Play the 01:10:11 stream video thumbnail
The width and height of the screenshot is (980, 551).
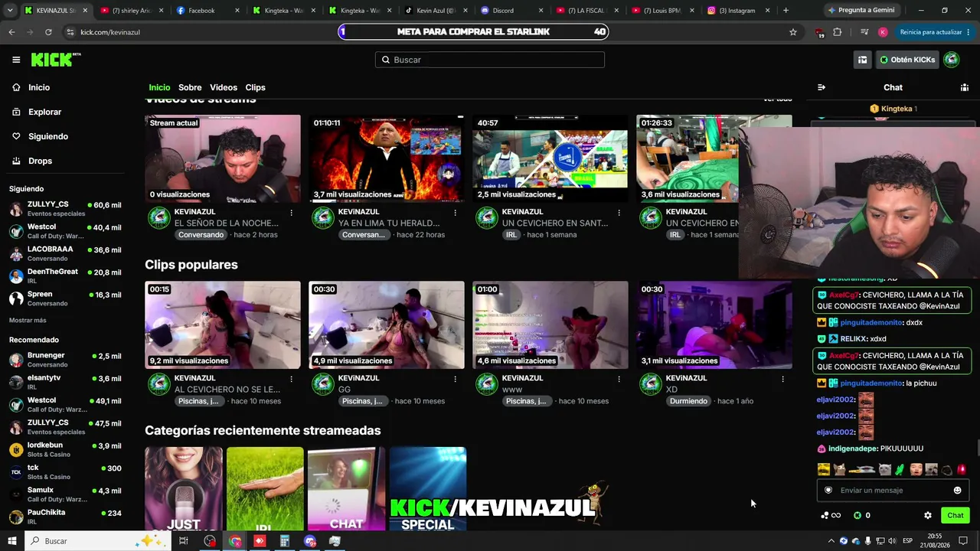[387, 159]
